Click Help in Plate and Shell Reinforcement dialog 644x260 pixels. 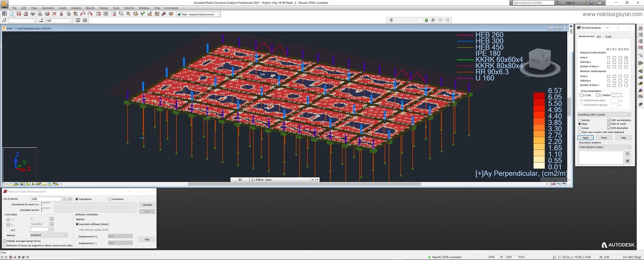click(x=147, y=240)
